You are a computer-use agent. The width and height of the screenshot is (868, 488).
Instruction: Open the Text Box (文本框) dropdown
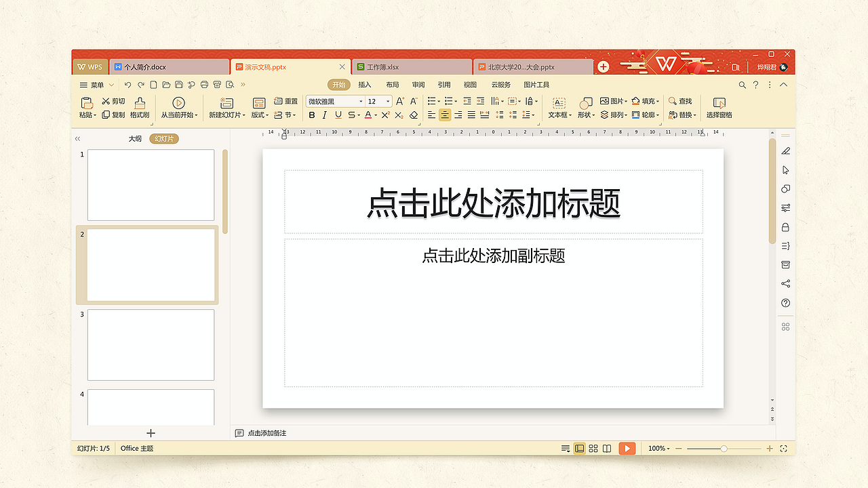coord(559,108)
